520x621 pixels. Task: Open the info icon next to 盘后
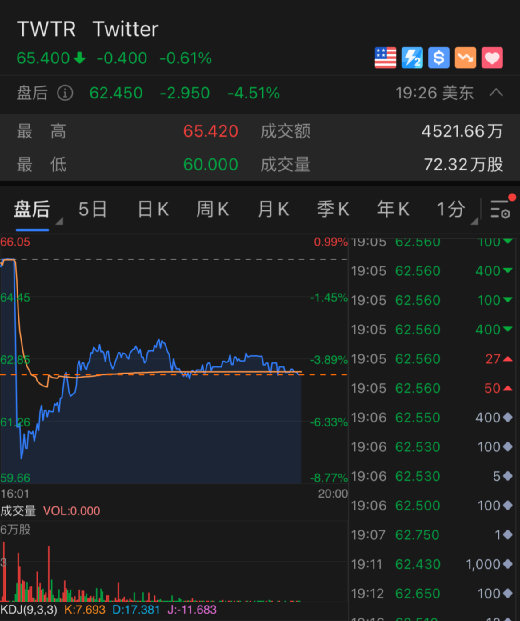(65, 93)
